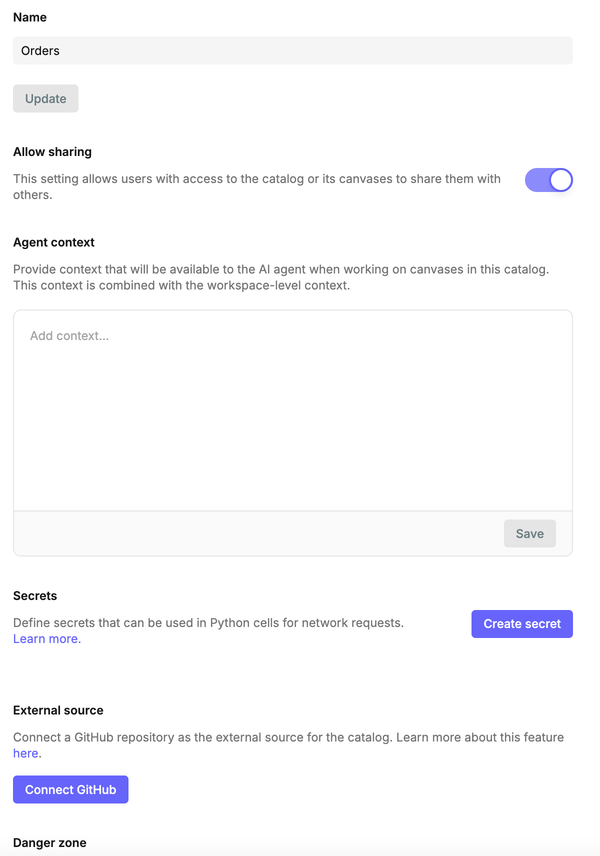Click inside the Add context text area

tap(292, 400)
